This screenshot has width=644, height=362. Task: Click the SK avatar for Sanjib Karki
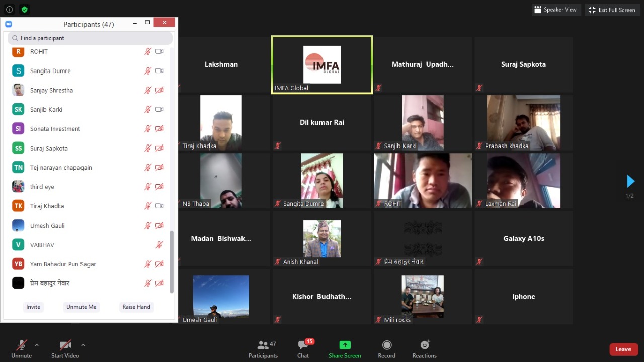pos(18,109)
